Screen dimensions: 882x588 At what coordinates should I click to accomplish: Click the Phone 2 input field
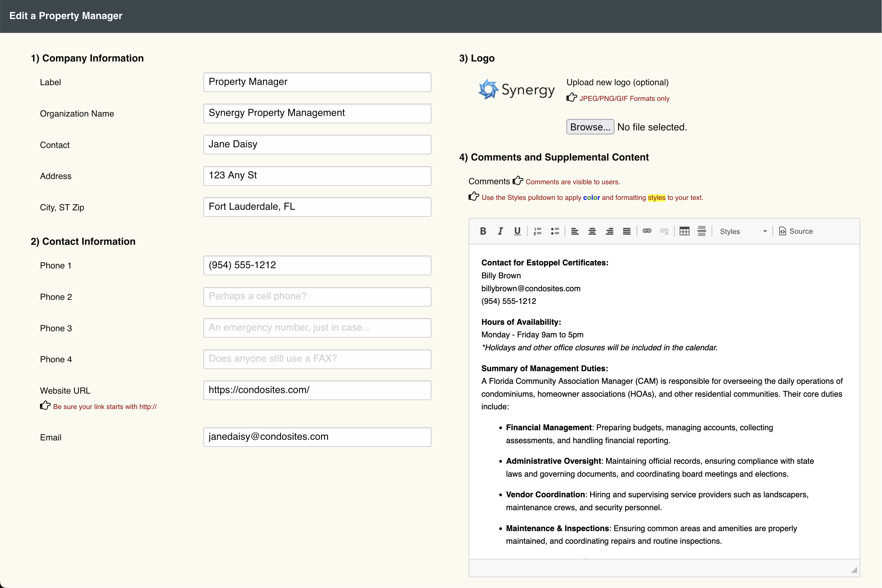pos(317,297)
